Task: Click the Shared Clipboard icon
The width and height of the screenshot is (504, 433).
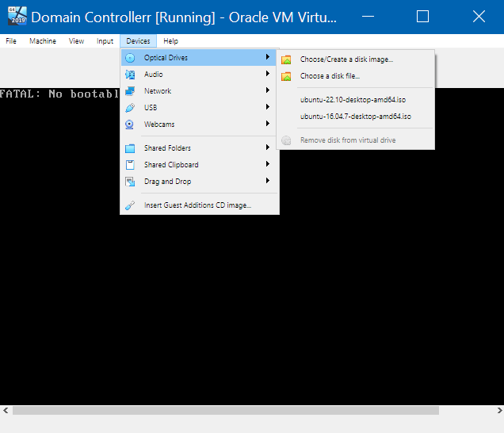Action: click(x=130, y=165)
